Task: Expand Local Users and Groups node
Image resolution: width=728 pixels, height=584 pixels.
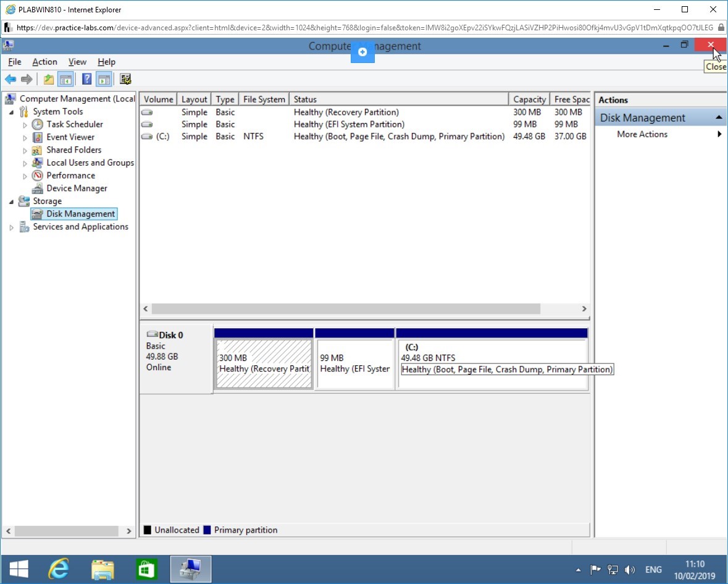Action: point(25,163)
